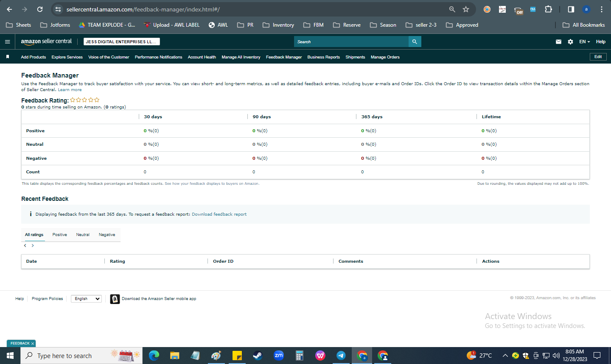Click the Program Policies footer link
The height and width of the screenshot is (364, 611).
(x=47, y=299)
